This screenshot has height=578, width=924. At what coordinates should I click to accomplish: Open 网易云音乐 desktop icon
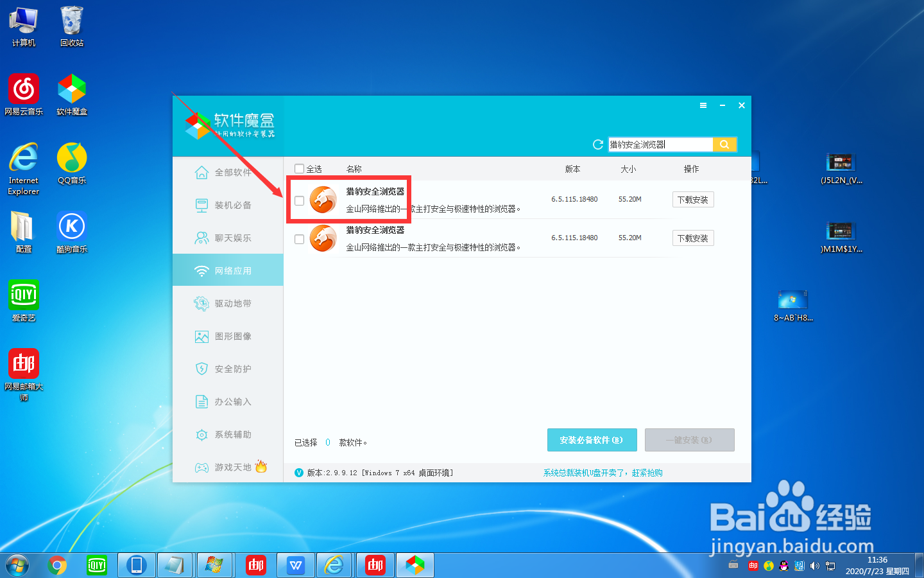click(24, 95)
